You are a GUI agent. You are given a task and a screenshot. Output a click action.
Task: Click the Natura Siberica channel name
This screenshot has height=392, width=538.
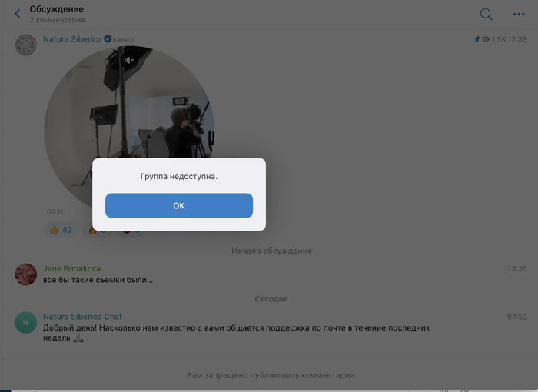click(x=72, y=39)
